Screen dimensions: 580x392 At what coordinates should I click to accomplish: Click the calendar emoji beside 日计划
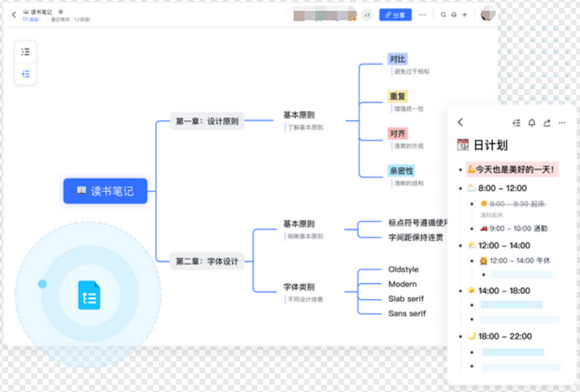[x=463, y=145]
